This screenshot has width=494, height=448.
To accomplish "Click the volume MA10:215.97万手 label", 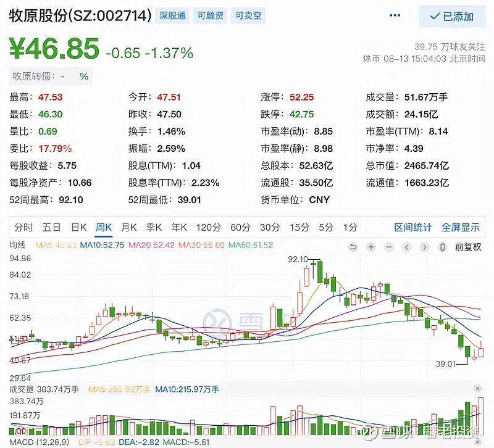I will coord(187,389).
